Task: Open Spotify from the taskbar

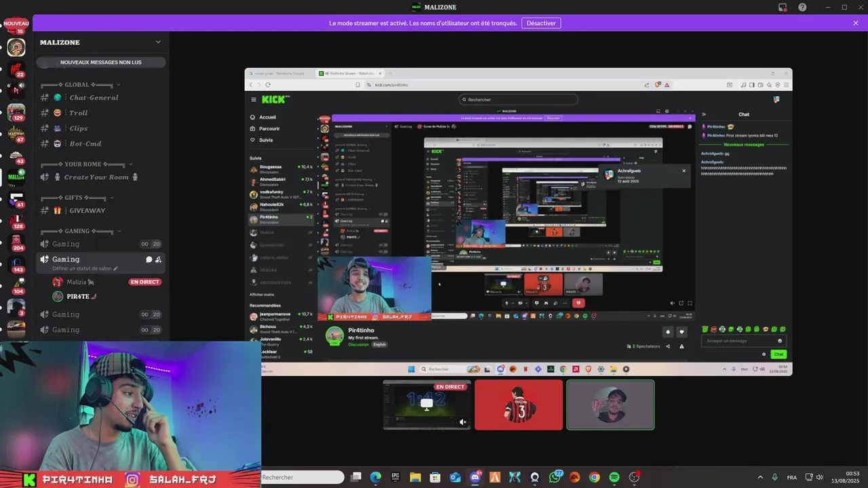Action: pyautogui.click(x=614, y=477)
